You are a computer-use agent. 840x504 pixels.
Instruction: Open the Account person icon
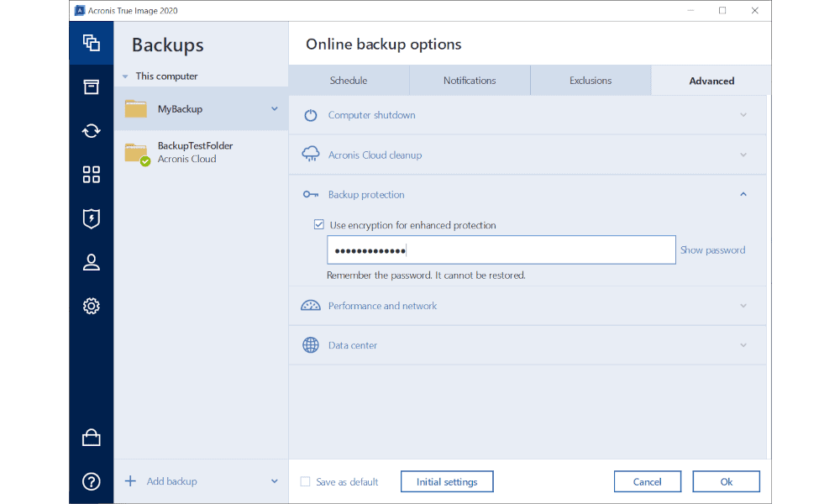(x=91, y=262)
